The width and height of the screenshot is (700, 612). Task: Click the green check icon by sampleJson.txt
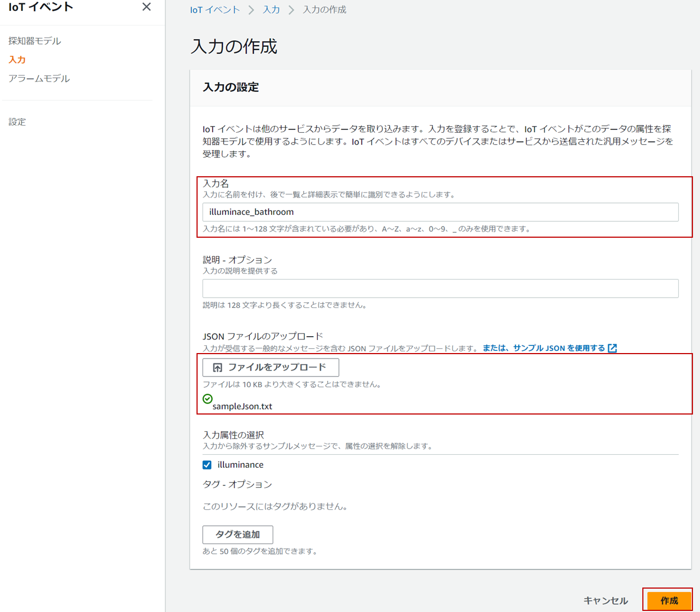[207, 399]
